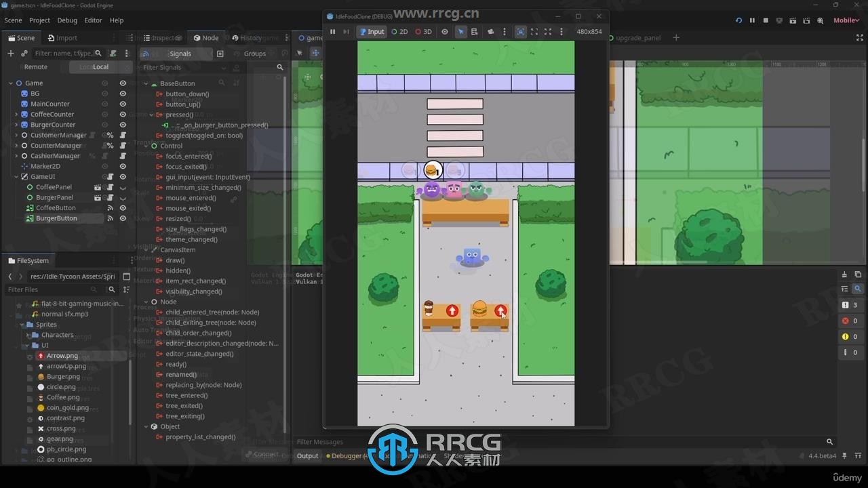Screen dimensions: 868x488
Task: Expand the CashierManager node
Action: tap(16, 156)
